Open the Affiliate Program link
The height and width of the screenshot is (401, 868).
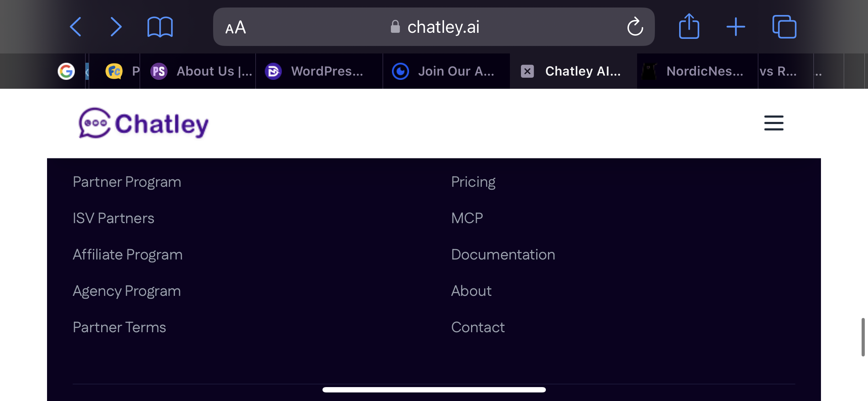click(x=128, y=255)
